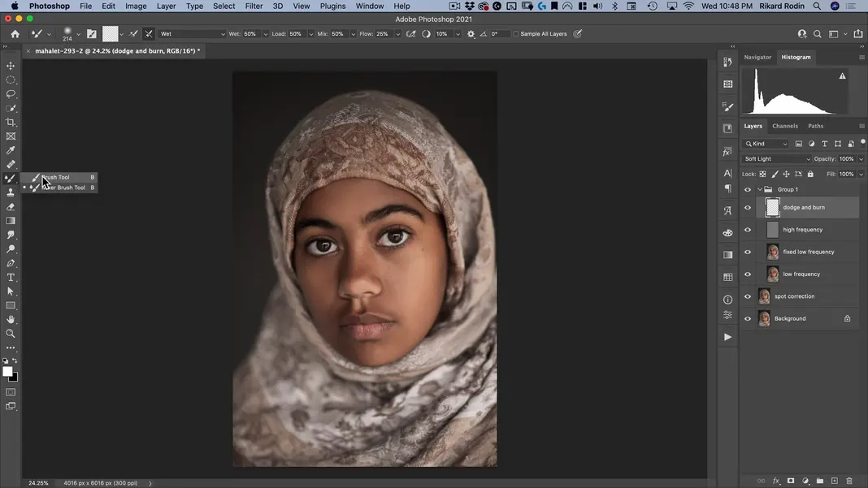
Task: Switch to the Navigator tab
Action: [757, 57]
